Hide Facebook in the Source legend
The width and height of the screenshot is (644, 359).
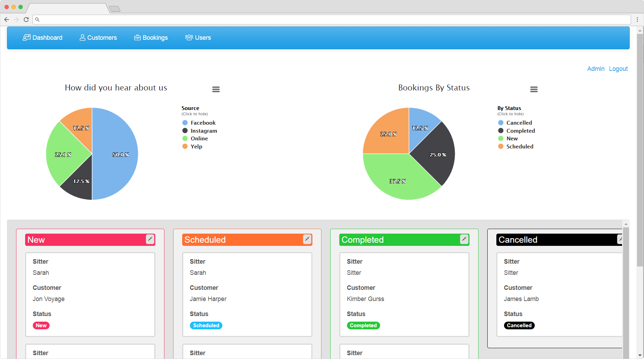coord(199,123)
